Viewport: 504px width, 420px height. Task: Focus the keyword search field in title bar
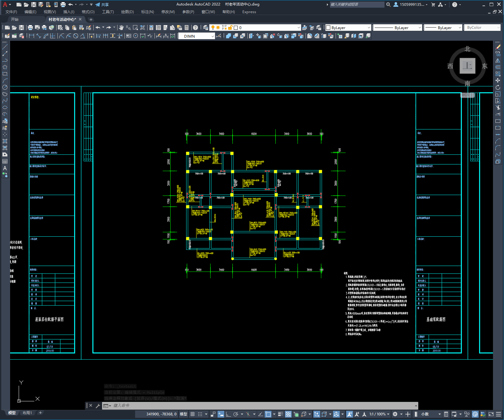[357, 5]
